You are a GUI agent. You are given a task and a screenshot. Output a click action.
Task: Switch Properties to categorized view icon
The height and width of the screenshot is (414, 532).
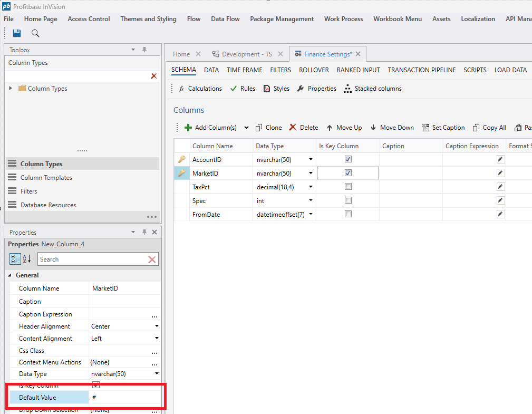click(15, 259)
